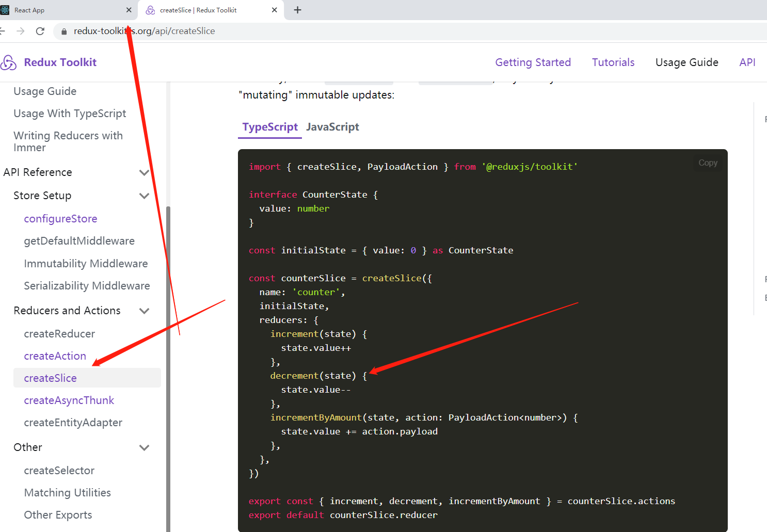This screenshot has width=767, height=532.
Task: Collapse the Other section chevron
Action: (145, 447)
